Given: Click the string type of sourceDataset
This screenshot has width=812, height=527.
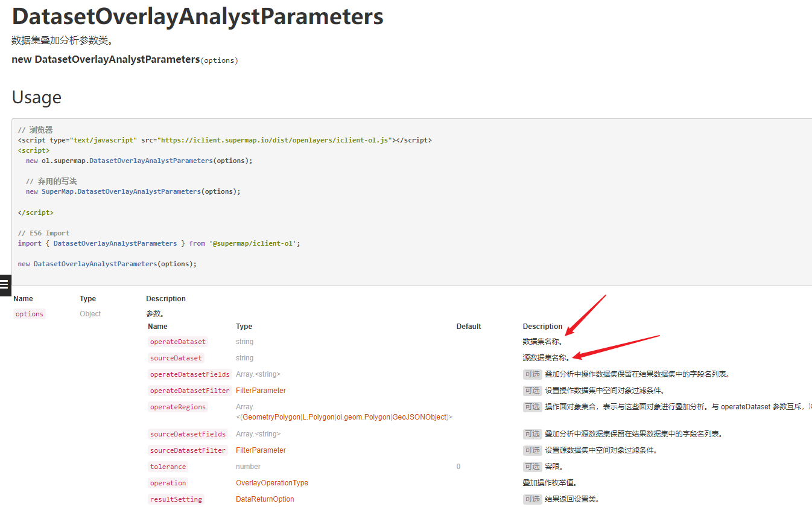Looking at the screenshot, I should click(x=245, y=358).
